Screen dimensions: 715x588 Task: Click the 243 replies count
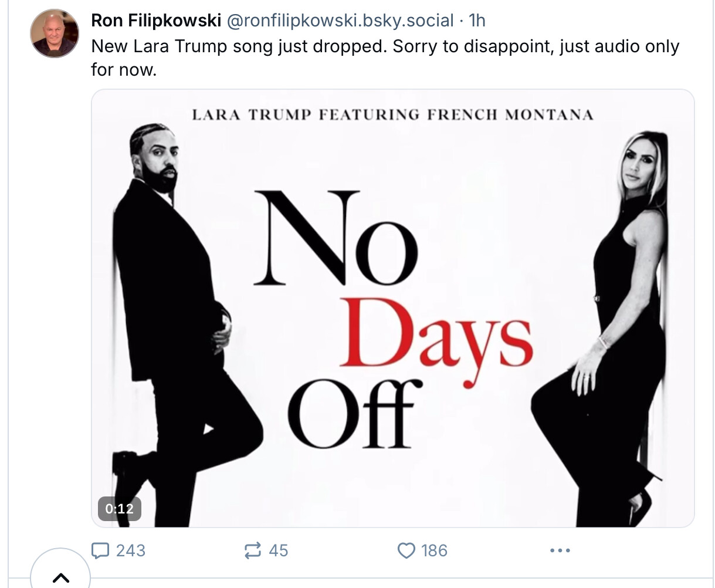[x=131, y=550]
